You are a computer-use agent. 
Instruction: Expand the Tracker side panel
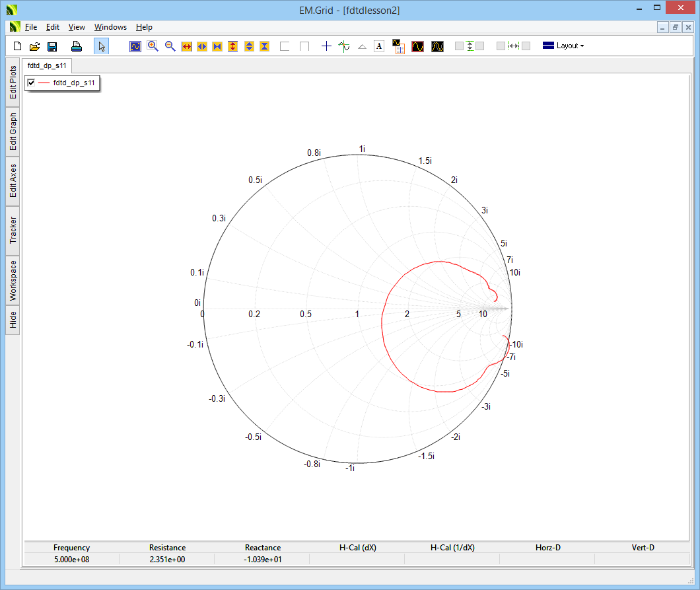tap(13, 230)
